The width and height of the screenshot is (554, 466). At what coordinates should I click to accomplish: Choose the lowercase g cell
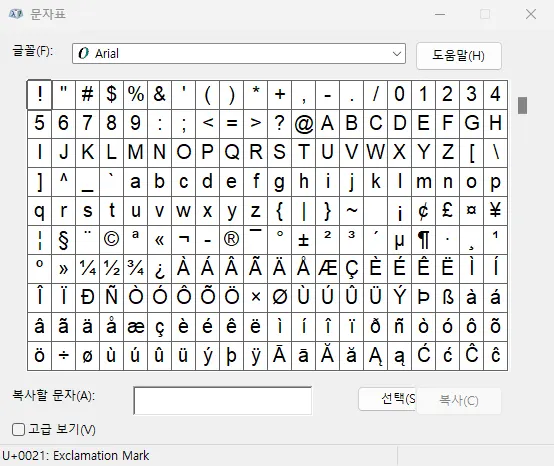pos(279,182)
